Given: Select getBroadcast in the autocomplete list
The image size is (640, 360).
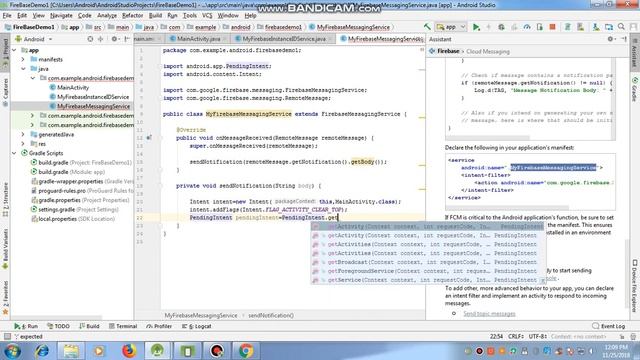Looking at the screenshot, I should point(429,262).
